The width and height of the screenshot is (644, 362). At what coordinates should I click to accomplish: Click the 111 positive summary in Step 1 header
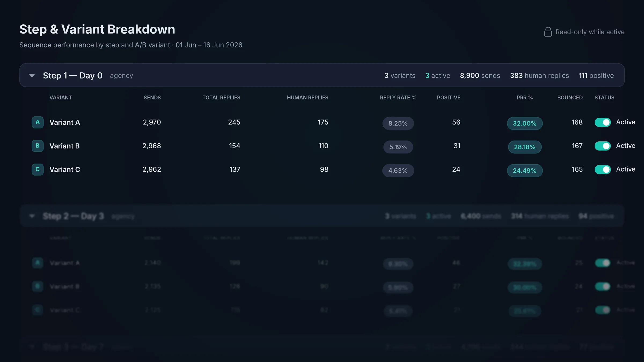coord(596,76)
